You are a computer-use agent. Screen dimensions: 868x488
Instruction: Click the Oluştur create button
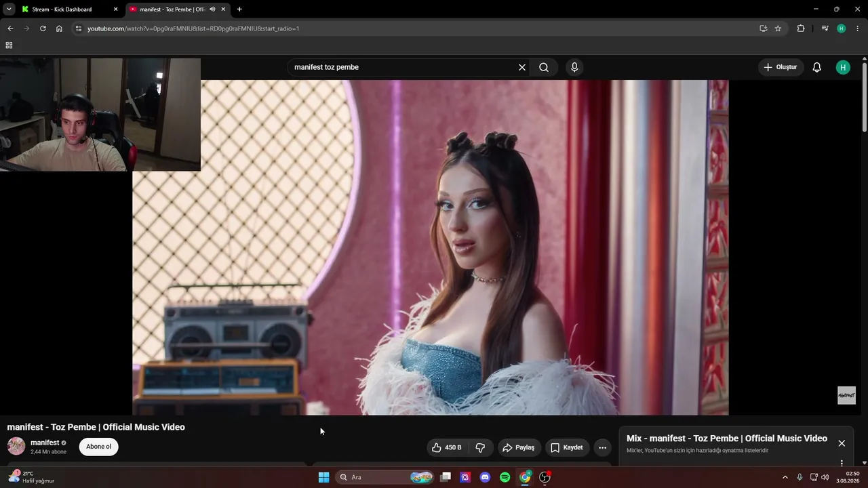[x=781, y=67]
